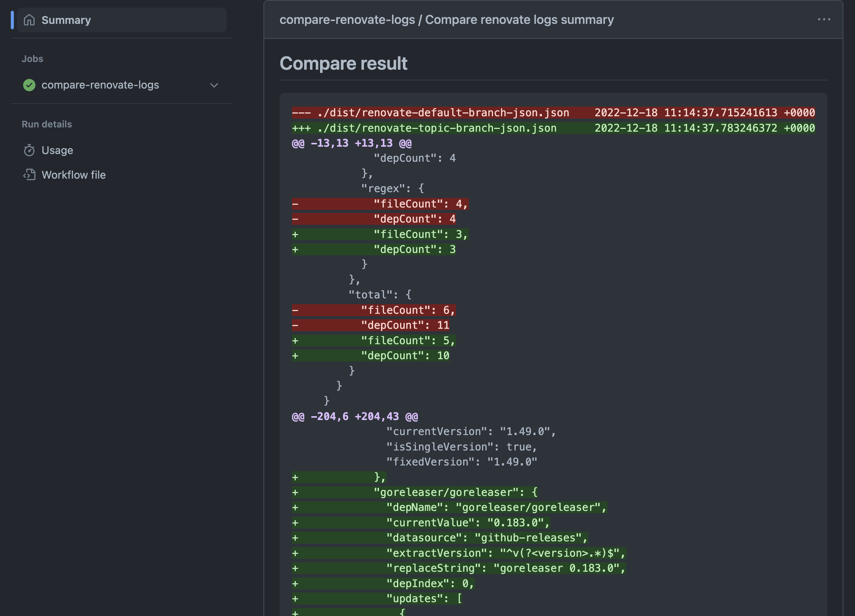Click the home icon beside Summary
The width and height of the screenshot is (855, 616).
(29, 20)
